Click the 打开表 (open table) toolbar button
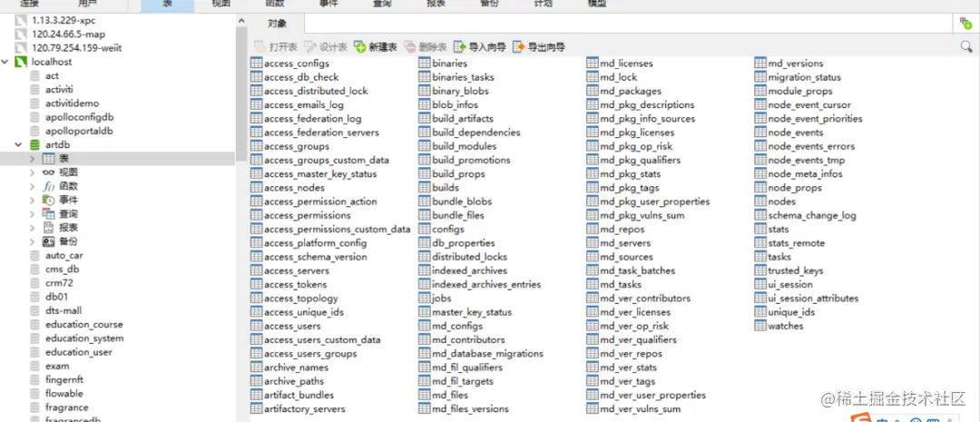This screenshot has height=422, width=980. click(x=276, y=47)
